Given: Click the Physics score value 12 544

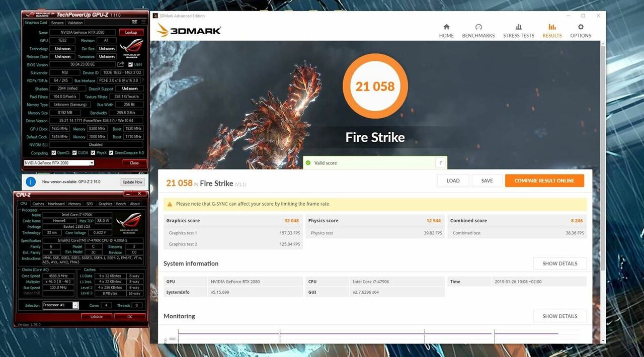Looking at the screenshot, I should point(434,221).
